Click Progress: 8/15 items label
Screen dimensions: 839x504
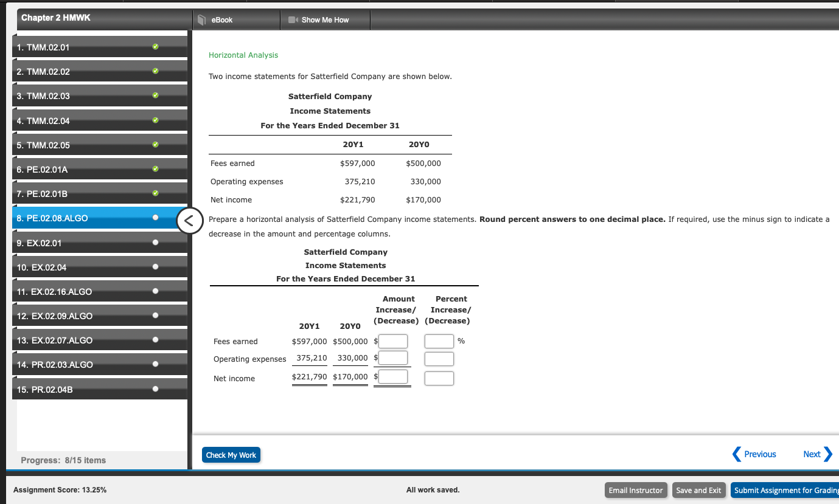tap(63, 460)
